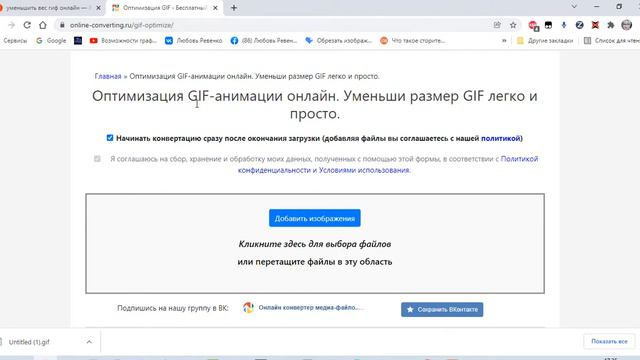Open the 'Что такое сторите...' bookmark
The image size is (640, 360).
pos(413,40)
